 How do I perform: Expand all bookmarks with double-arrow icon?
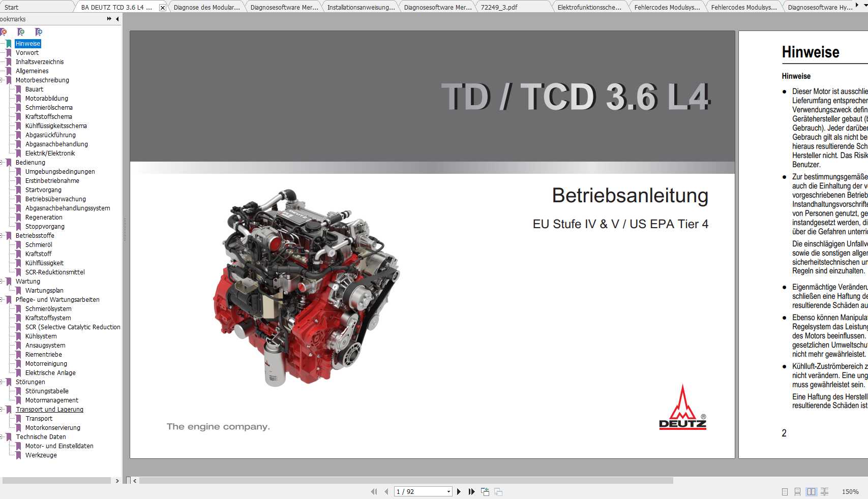pos(109,19)
